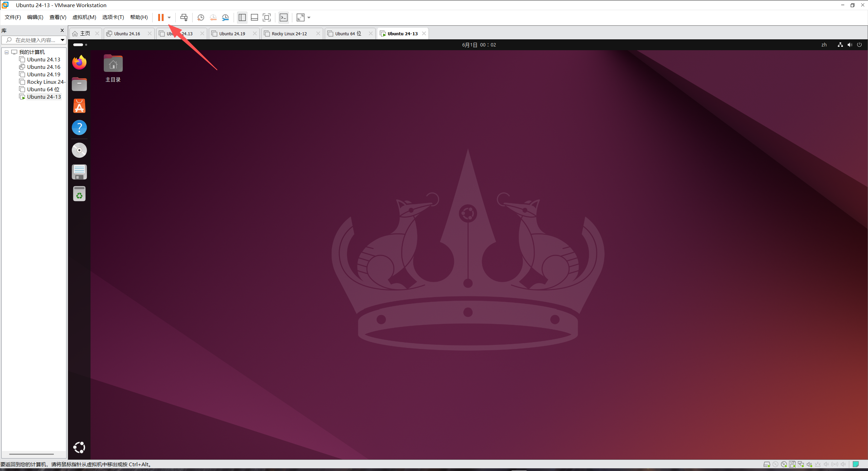
Task: Open the 帮助(H) menu
Action: (x=139, y=17)
